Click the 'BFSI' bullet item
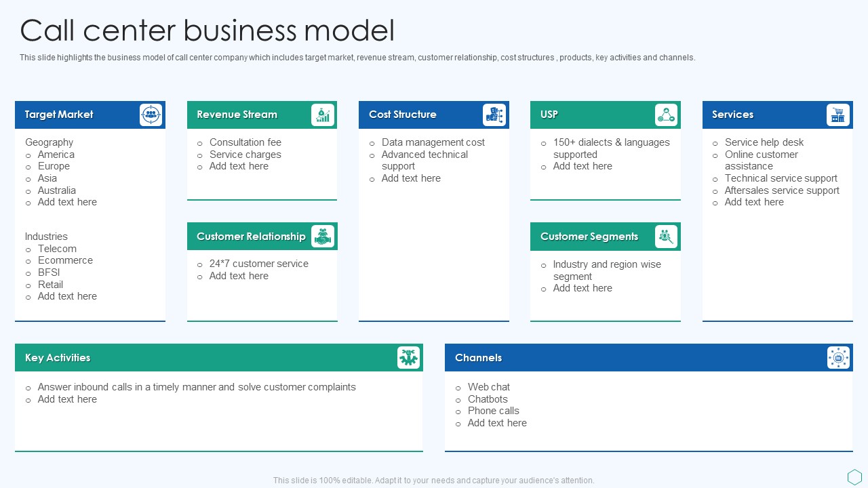This screenshot has height=488, width=868. [49, 272]
